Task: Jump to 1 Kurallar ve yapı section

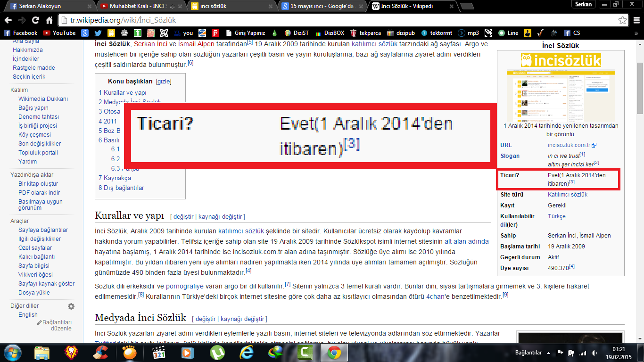Action: (123, 92)
